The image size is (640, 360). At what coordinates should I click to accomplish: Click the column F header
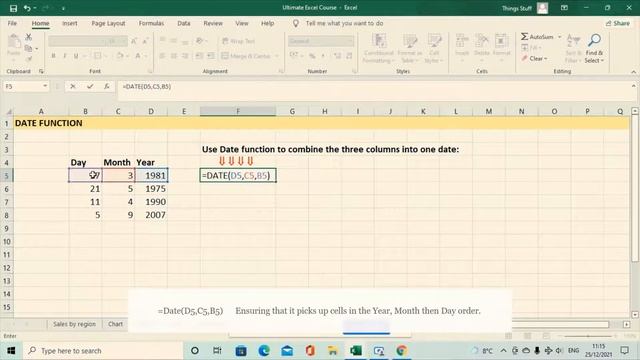(x=238, y=111)
